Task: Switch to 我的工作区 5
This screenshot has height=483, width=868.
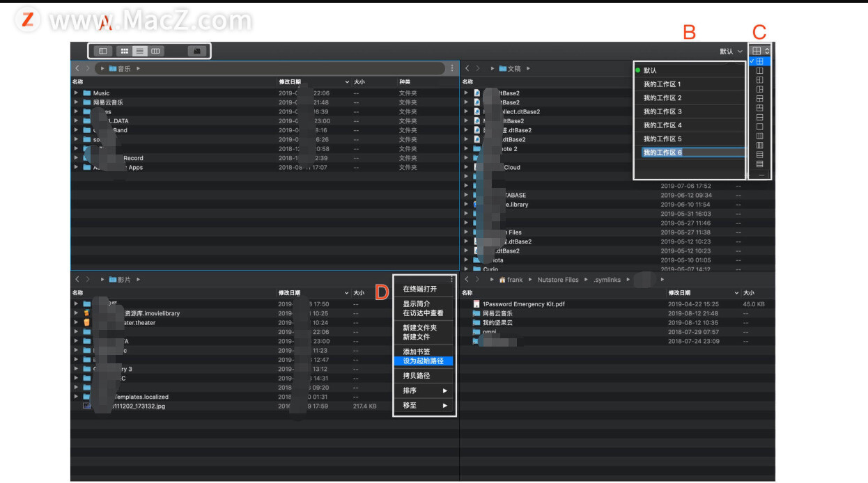Action: pyautogui.click(x=689, y=138)
